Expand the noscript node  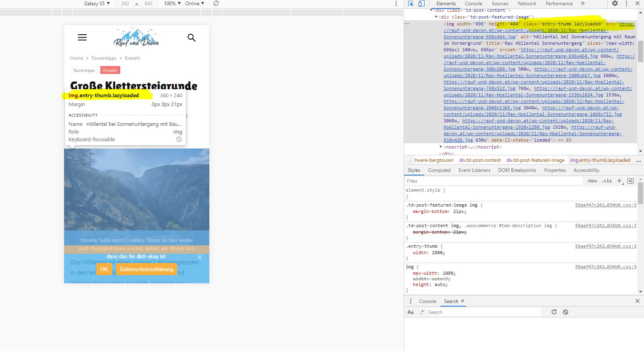point(441,147)
